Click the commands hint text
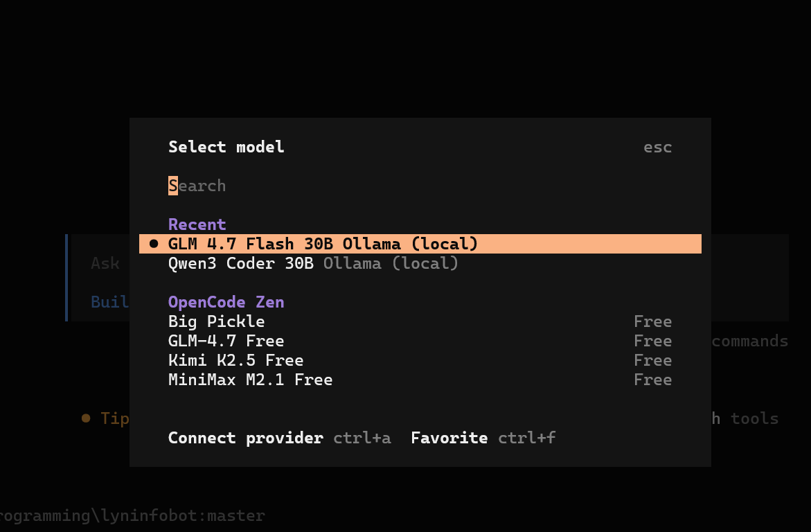The height and width of the screenshot is (532, 811). pos(749,341)
